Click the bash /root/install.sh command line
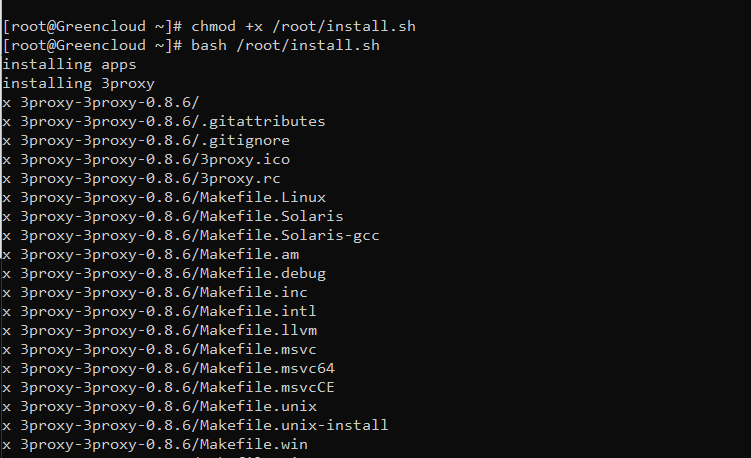Image resolution: width=751 pixels, height=458 pixels. (x=191, y=46)
